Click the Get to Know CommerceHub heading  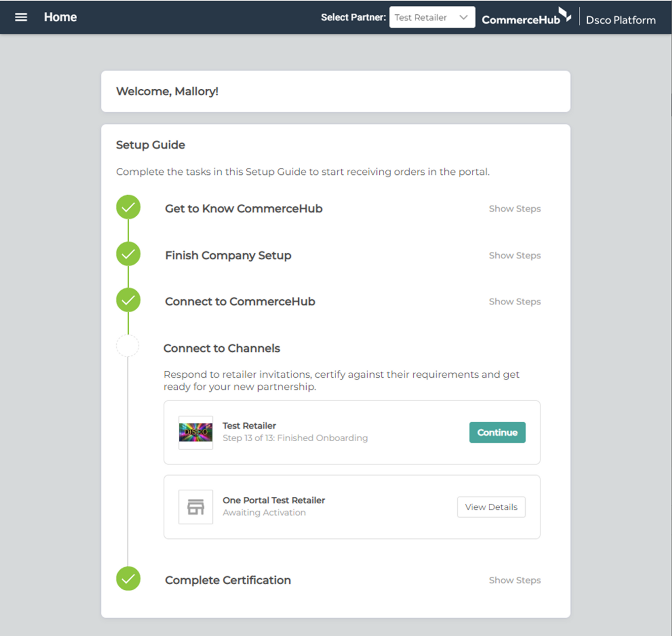244,209
